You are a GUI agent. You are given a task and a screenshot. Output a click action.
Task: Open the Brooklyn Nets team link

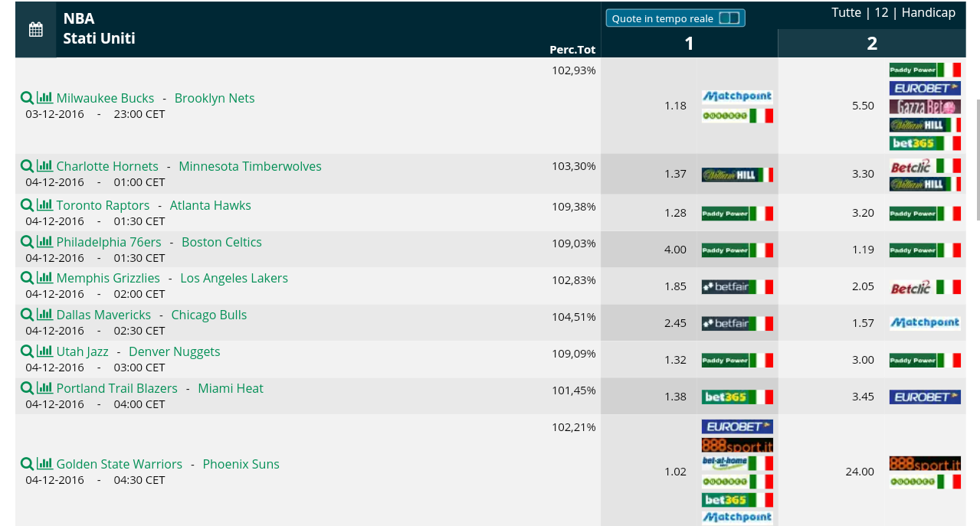click(x=215, y=98)
